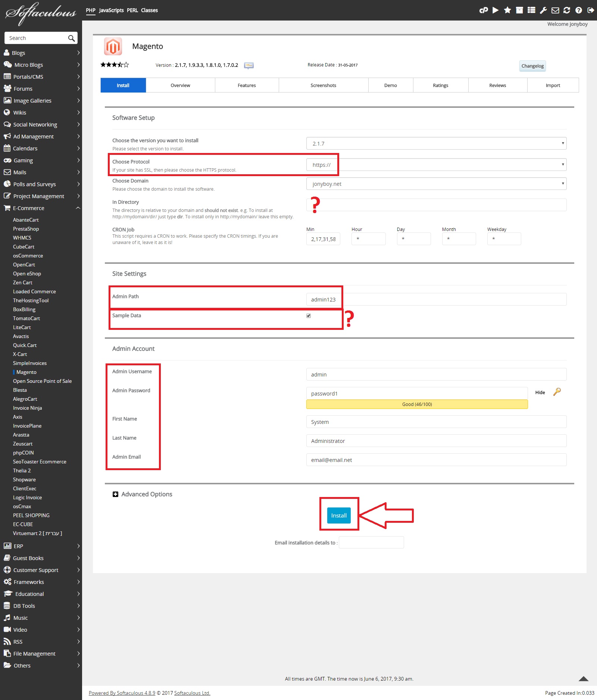Expand the Project Management category
This screenshot has height=700, width=597.
click(x=78, y=196)
